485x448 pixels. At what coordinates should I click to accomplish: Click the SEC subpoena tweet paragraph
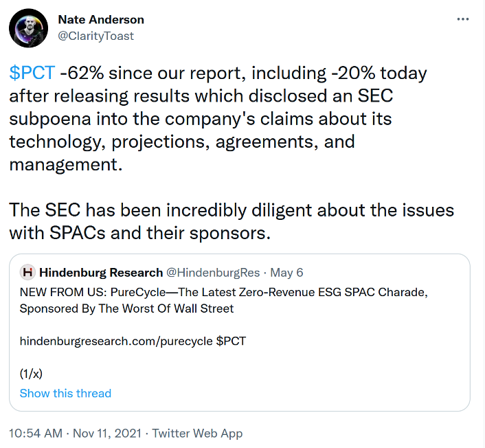click(206, 118)
